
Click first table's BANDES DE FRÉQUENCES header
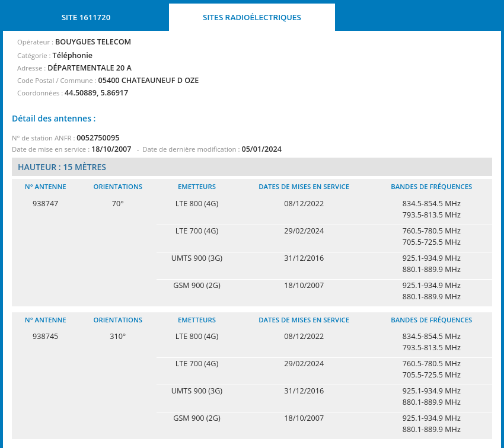[x=431, y=187]
